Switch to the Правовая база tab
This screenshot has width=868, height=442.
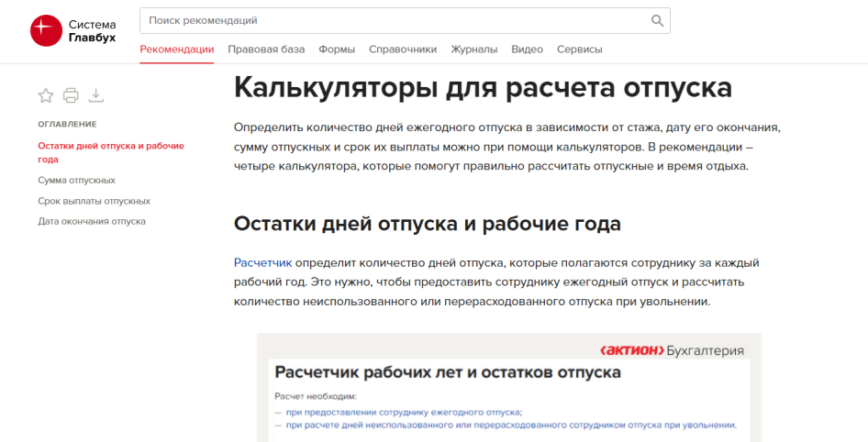(x=266, y=50)
